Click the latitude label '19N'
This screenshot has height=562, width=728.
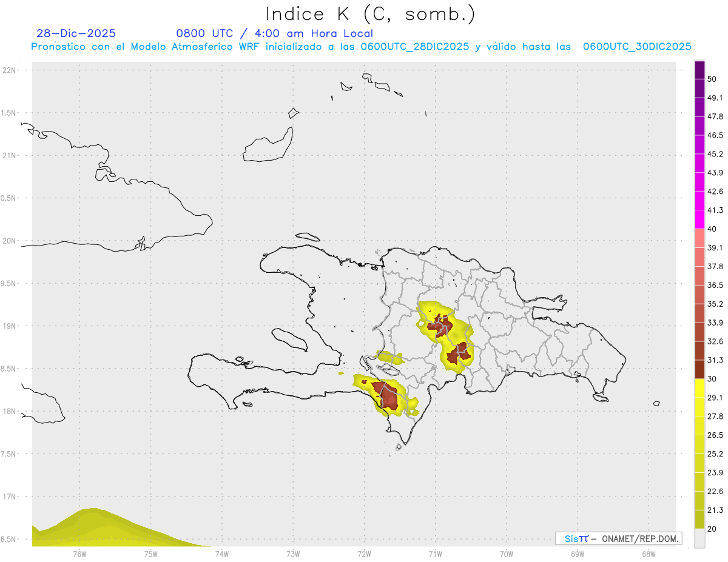point(10,326)
